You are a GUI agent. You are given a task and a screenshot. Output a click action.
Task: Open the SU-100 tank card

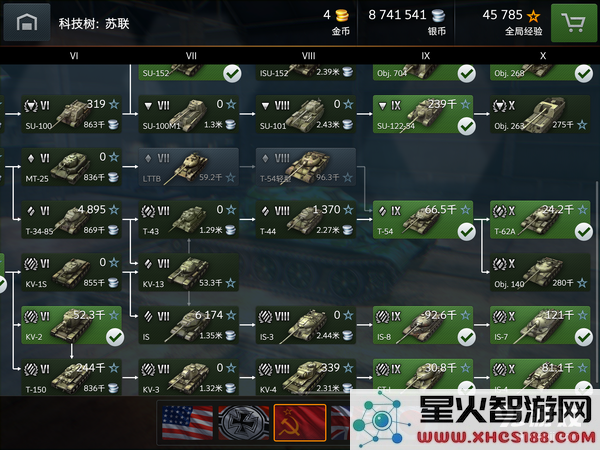coord(72,114)
